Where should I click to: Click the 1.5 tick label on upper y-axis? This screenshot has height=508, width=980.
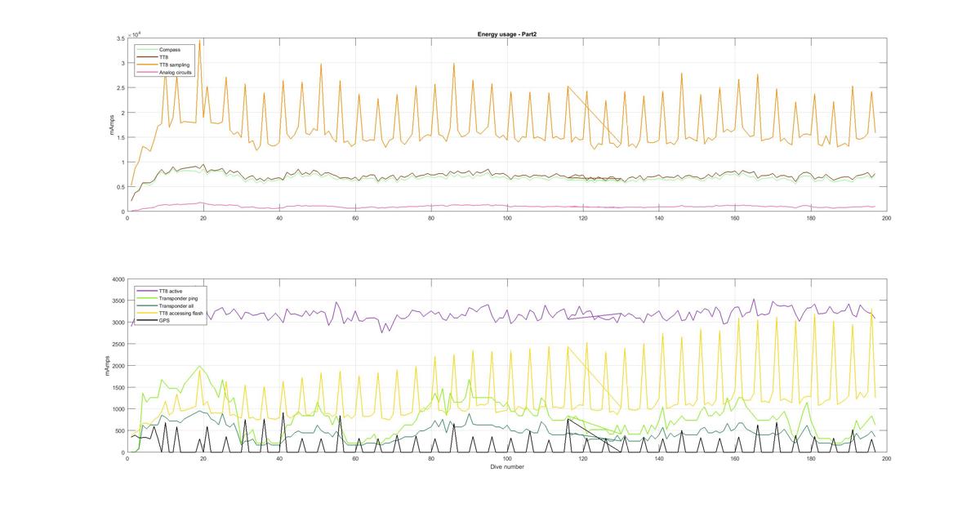click(x=119, y=138)
